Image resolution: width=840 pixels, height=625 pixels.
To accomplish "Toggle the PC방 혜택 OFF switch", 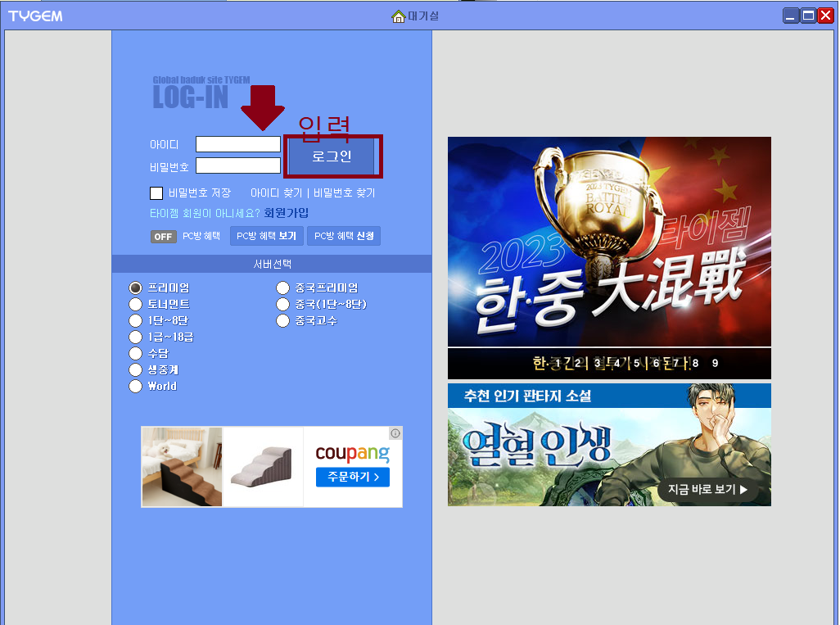I will [164, 237].
